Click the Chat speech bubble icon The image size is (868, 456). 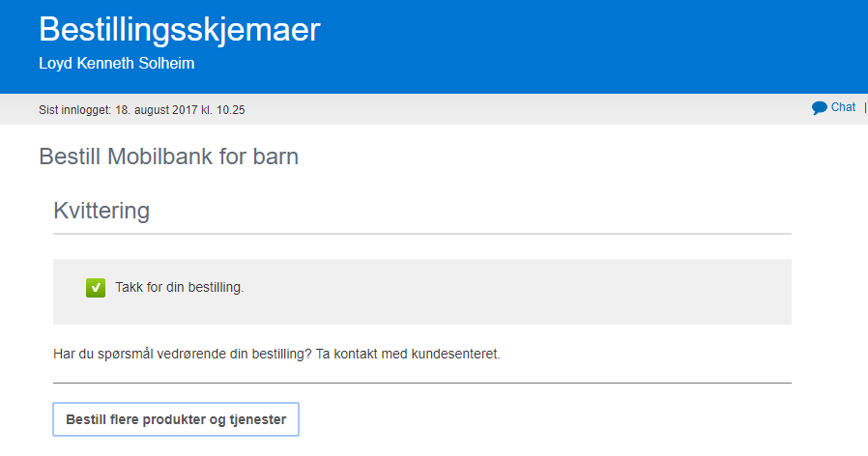[x=819, y=108]
